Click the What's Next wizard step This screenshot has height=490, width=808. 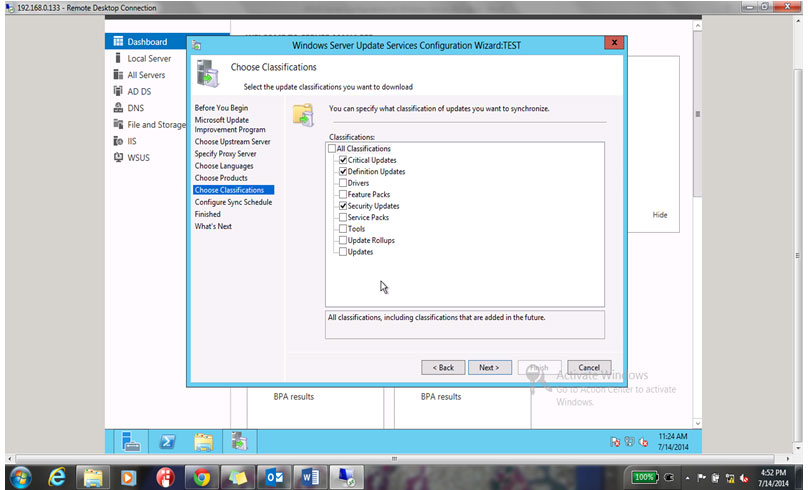[x=213, y=226]
